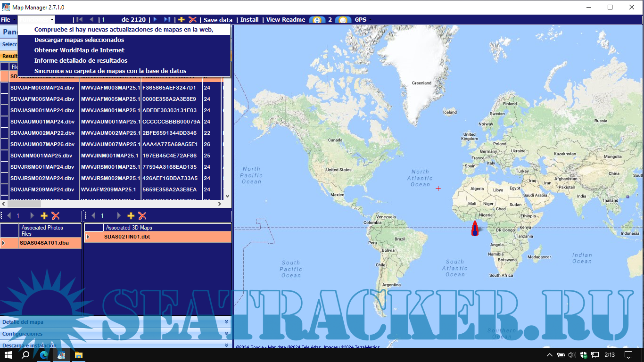Click the yellow plus icon in top toolbar

click(181, 20)
